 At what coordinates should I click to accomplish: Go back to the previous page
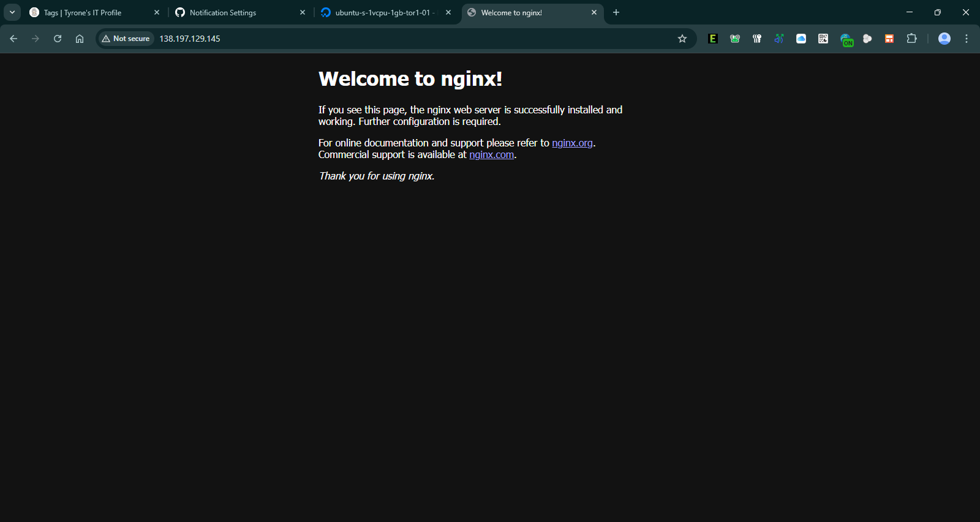point(13,39)
